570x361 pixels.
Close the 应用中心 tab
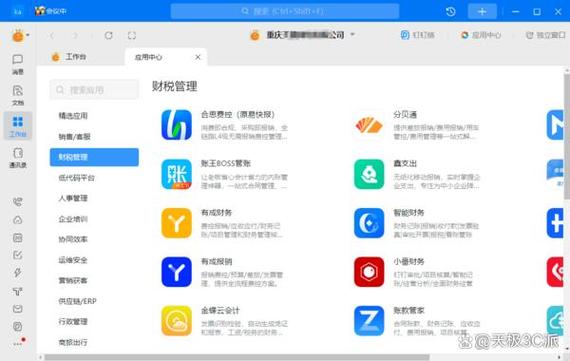(x=198, y=57)
